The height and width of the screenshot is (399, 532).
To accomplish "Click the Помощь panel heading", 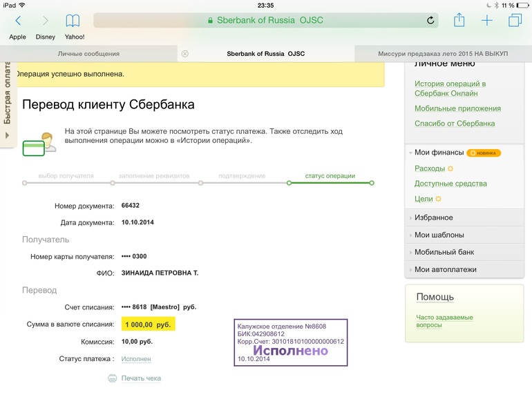I will click(435, 297).
